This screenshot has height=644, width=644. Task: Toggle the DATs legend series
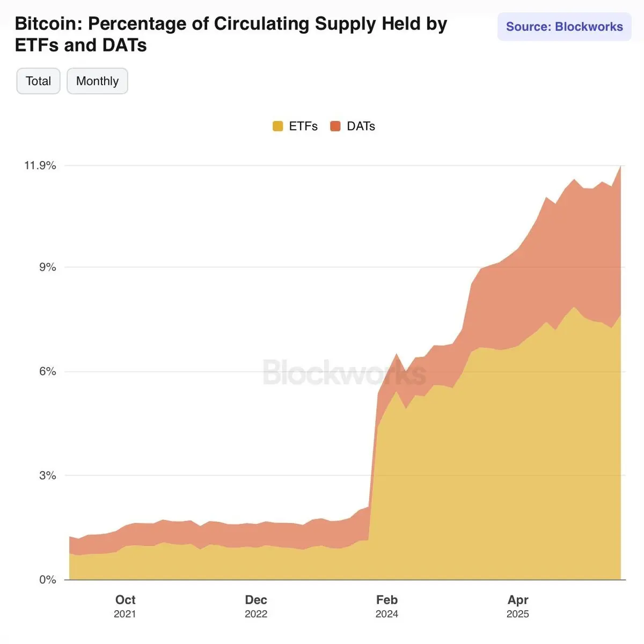[353, 126]
